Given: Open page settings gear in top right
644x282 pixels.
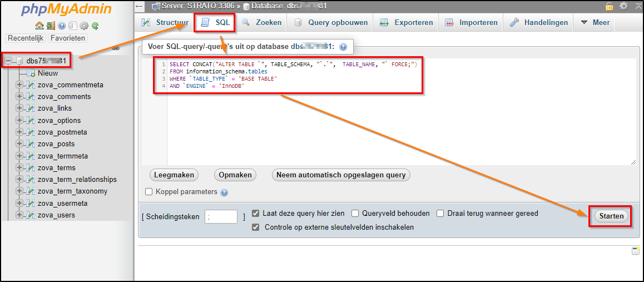Looking at the screenshot, I should pyautogui.click(x=623, y=6).
